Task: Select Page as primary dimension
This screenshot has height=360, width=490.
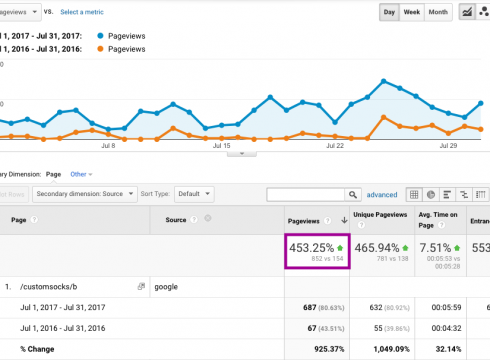Action: tap(53, 174)
